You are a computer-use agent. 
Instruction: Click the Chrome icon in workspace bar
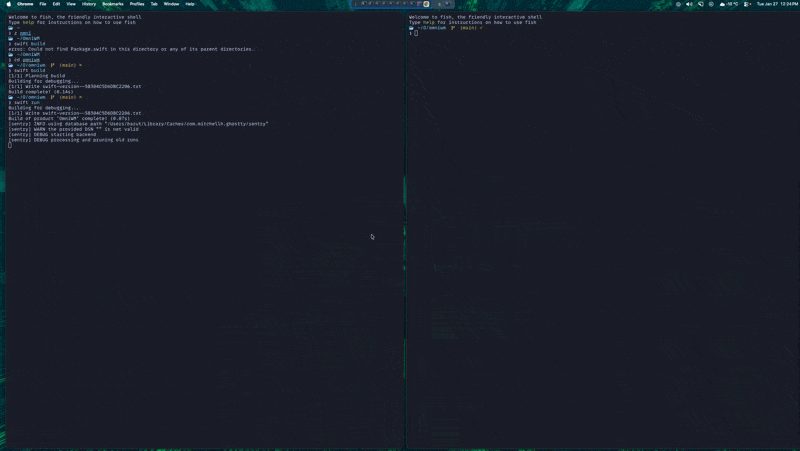[426, 4]
